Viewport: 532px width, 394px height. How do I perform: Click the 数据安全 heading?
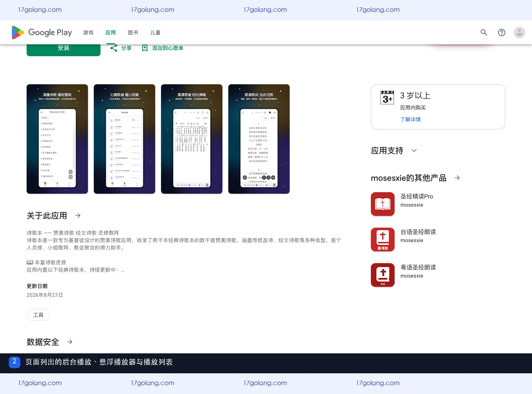pyautogui.click(x=43, y=342)
